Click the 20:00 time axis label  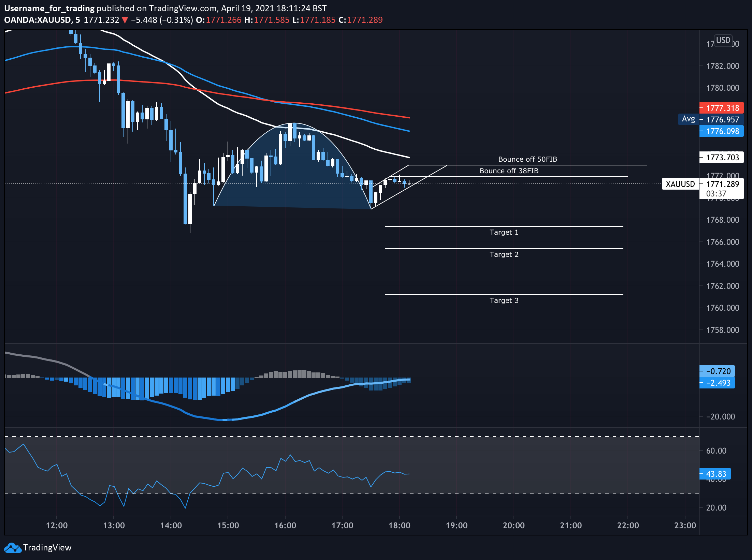[x=514, y=525]
